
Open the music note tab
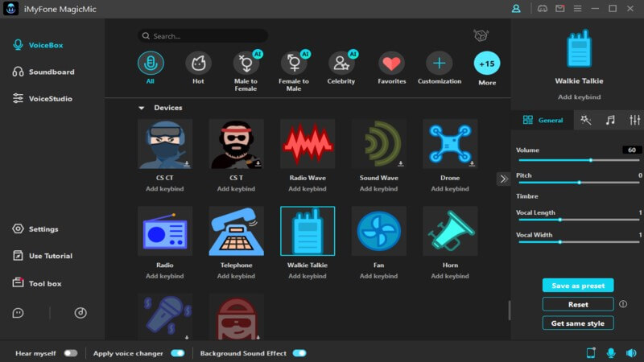(610, 120)
